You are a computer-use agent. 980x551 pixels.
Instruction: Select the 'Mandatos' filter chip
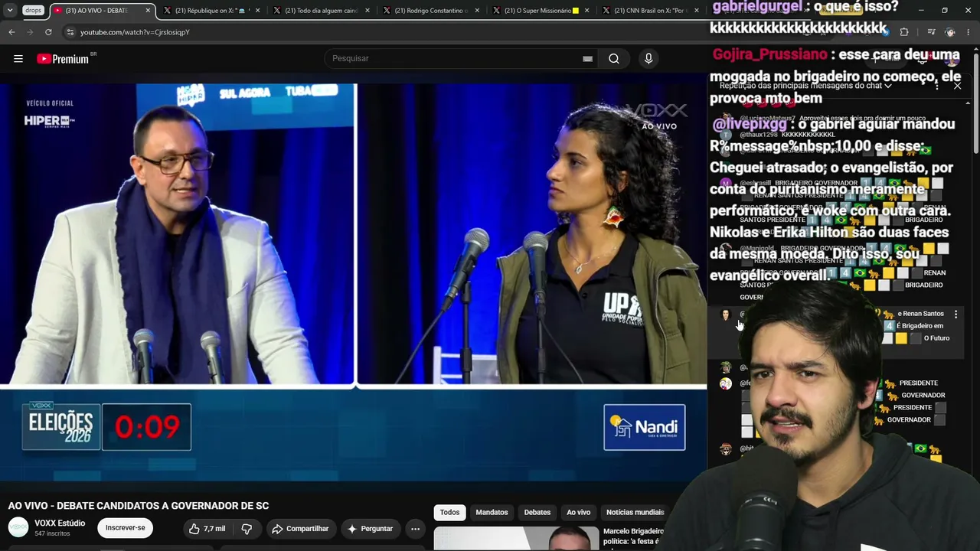click(492, 513)
